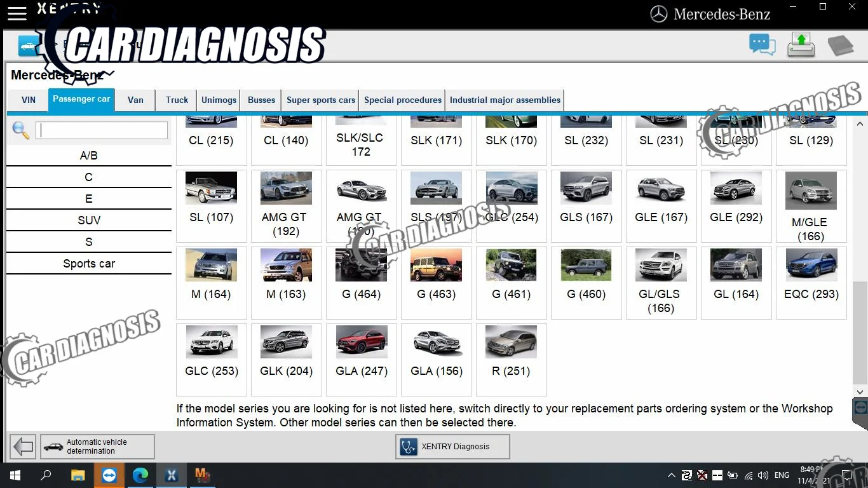Select GLA (156) model
Screen dimensions: 868x488
coord(437,360)
